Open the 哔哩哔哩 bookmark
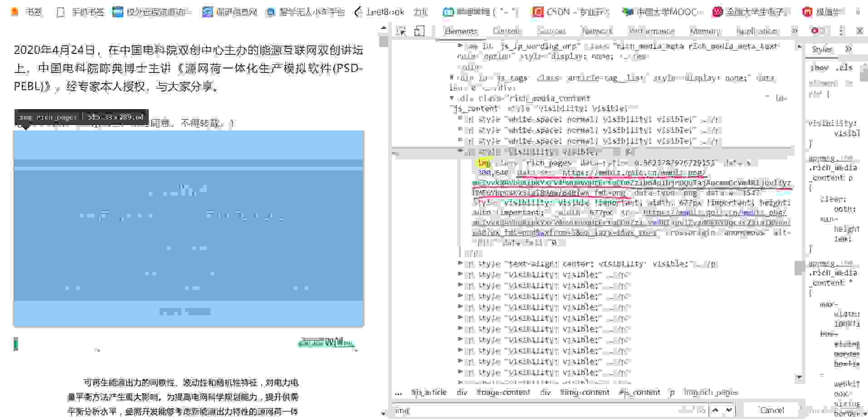The width and height of the screenshot is (868, 419). click(x=481, y=12)
